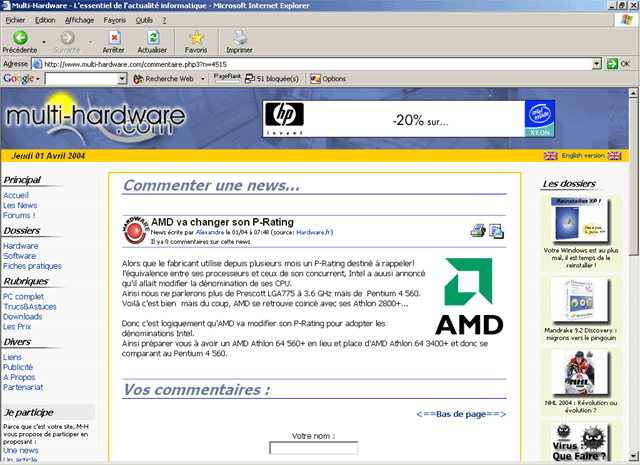Click the page scrollbar down arrow
Image resolution: width=640 pixels, height=465 pixels.
[633, 456]
